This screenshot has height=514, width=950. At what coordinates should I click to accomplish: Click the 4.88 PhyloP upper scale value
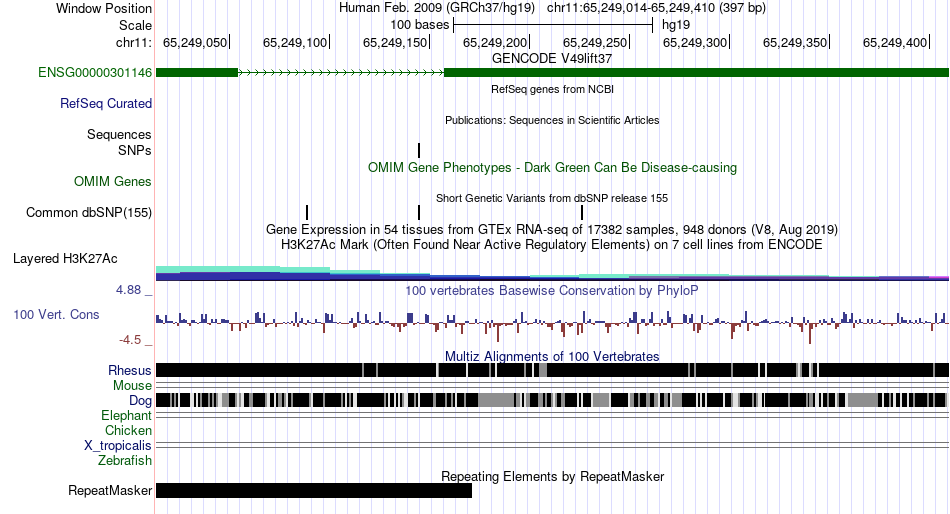coord(128,290)
